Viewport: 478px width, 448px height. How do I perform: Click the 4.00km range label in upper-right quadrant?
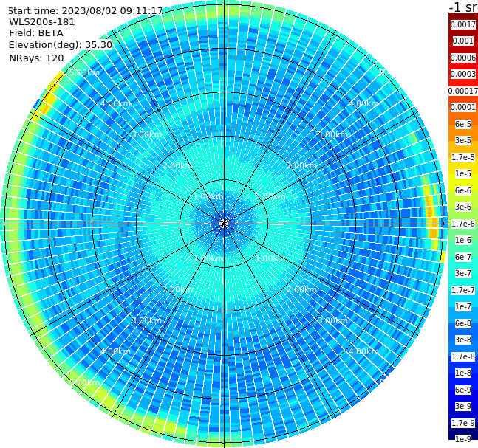[363, 103]
